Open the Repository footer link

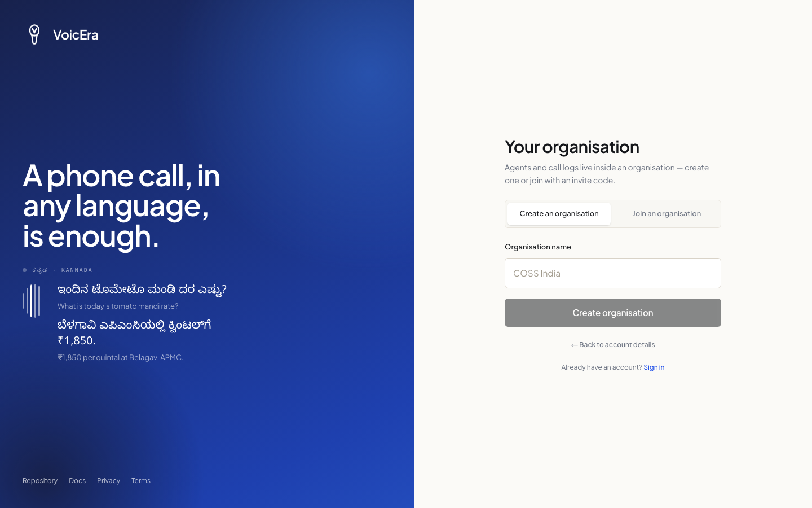40,481
